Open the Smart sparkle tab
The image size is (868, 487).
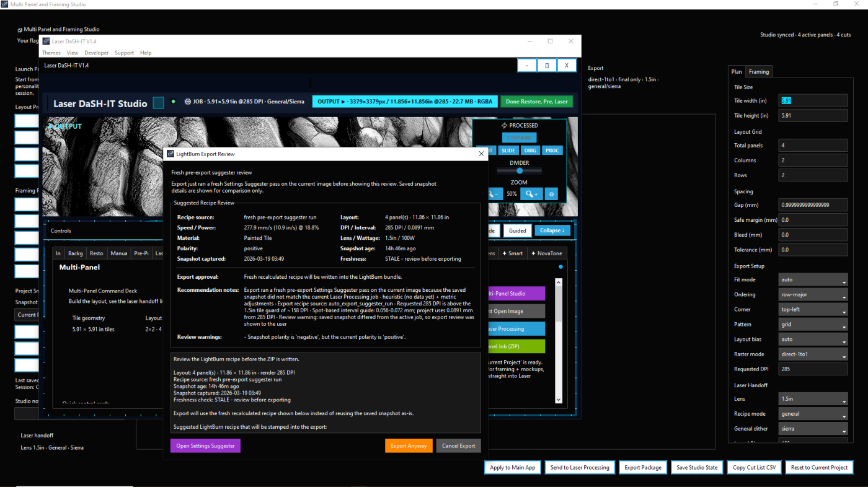click(513, 253)
